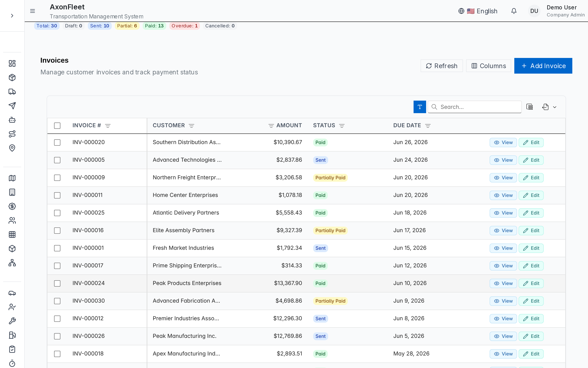
Task: Open the routes icon in sidebar
Action: 12,134
